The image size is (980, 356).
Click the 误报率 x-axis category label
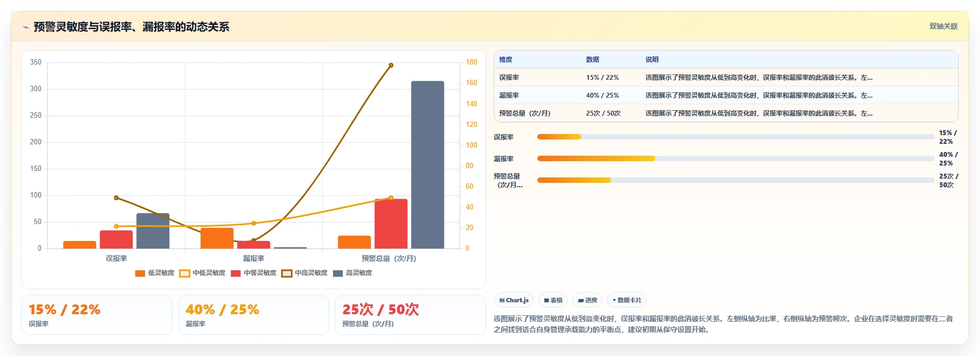116,258
